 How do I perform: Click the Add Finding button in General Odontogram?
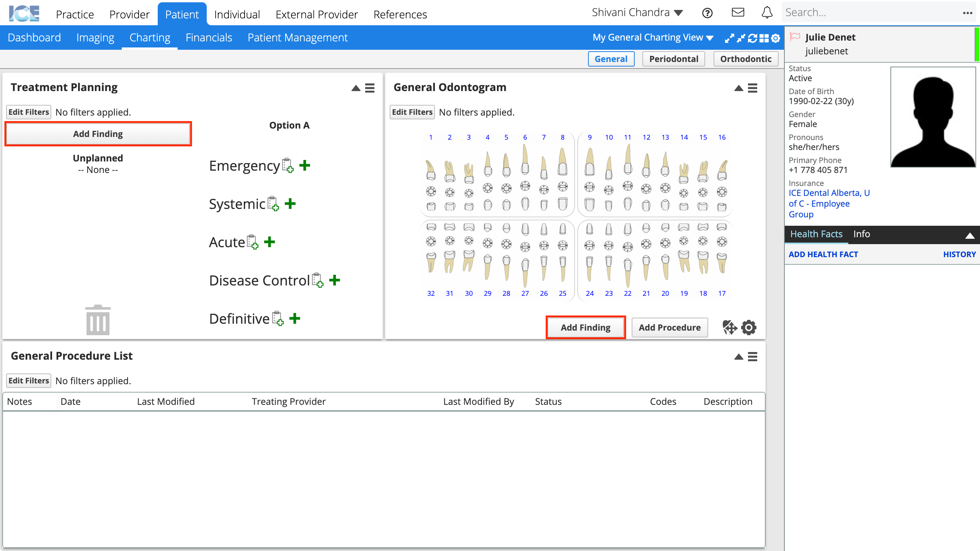pyautogui.click(x=585, y=328)
